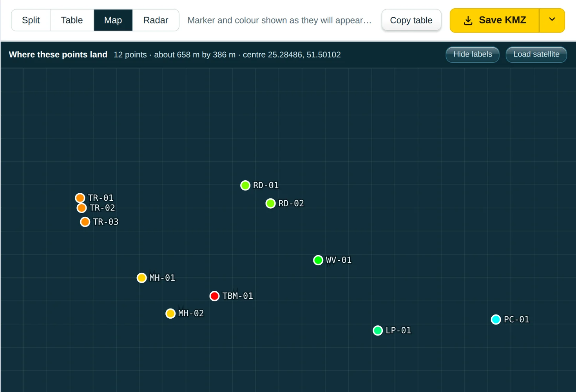Image resolution: width=576 pixels, height=392 pixels.
Task: Switch to the Split view tab
Action: pos(31,20)
